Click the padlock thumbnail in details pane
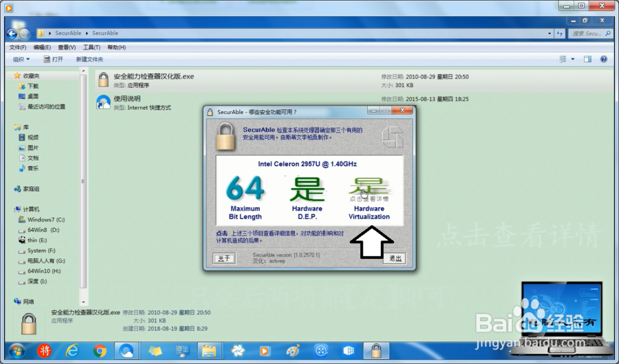619x364 pixels. (x=28, y=323)
